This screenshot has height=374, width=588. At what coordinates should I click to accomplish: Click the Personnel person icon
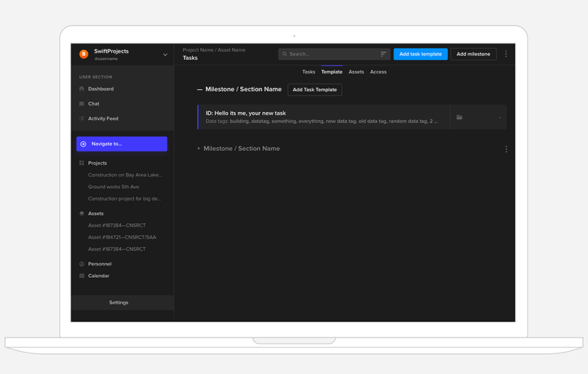pos(82,264)
